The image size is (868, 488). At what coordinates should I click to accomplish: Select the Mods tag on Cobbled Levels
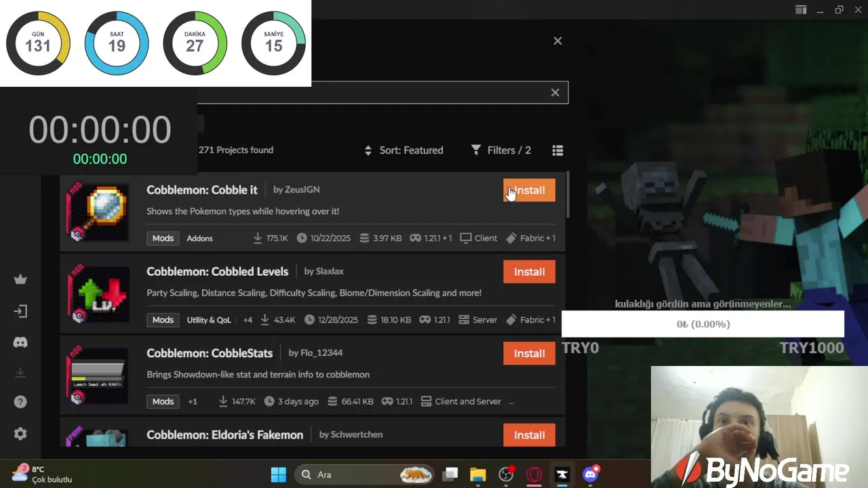[x=163, y=320]
